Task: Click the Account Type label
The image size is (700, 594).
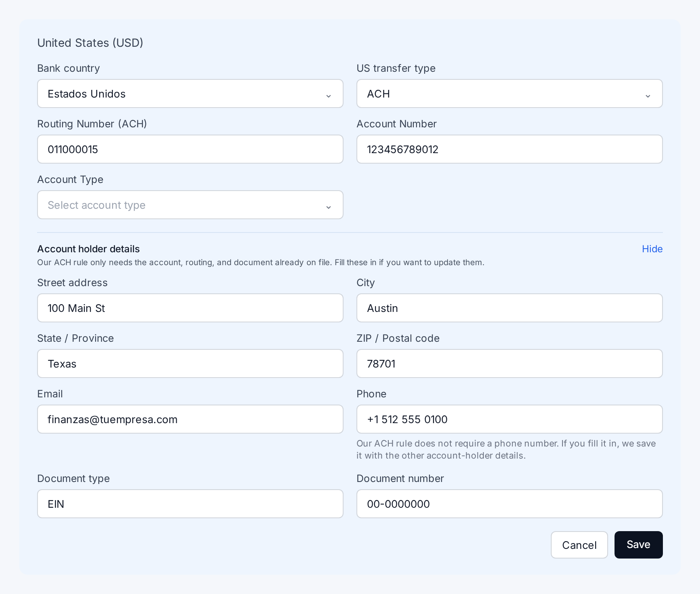Action: (x=70, y=179)
